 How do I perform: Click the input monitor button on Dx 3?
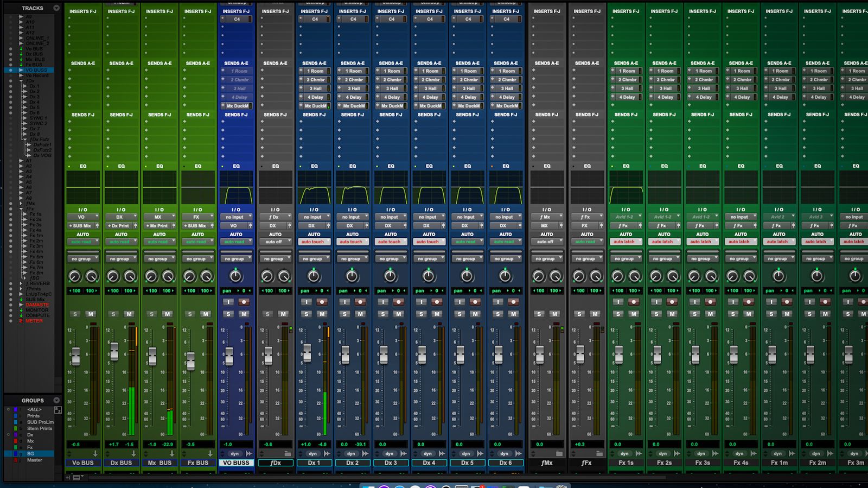pos(382,302)
